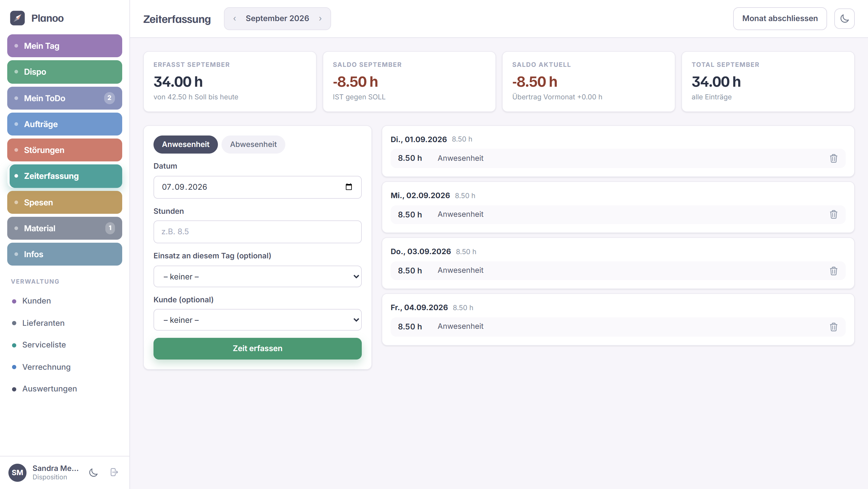Click the Erfasst September 34.00 h value
The image size is (868, 489).
178,82
